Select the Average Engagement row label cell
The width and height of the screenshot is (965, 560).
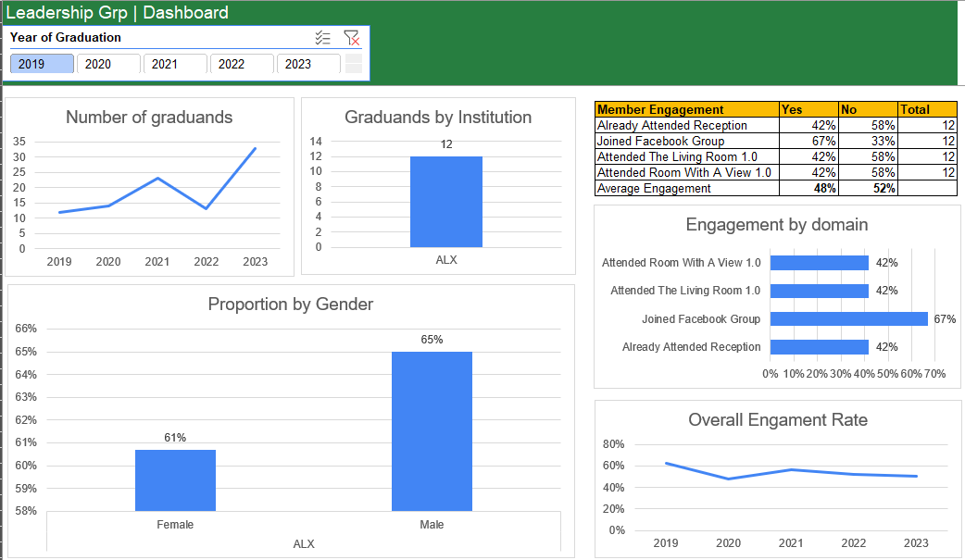[686, 188]
